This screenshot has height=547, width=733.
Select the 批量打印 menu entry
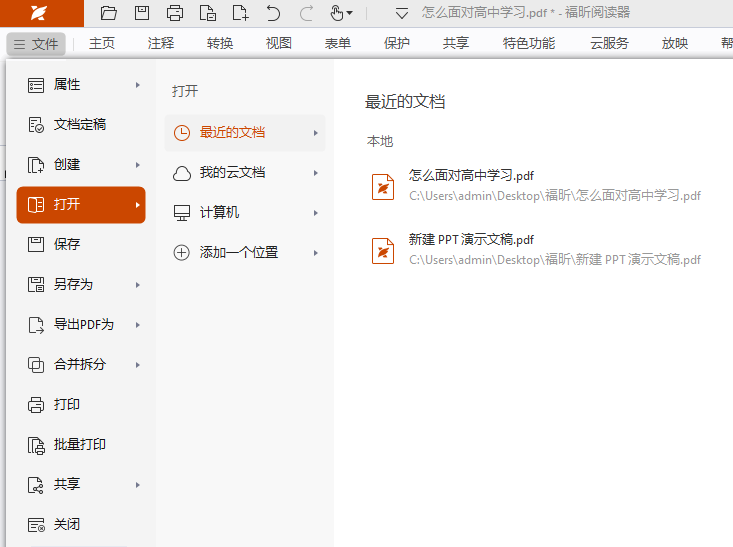[x=81, y=445]
